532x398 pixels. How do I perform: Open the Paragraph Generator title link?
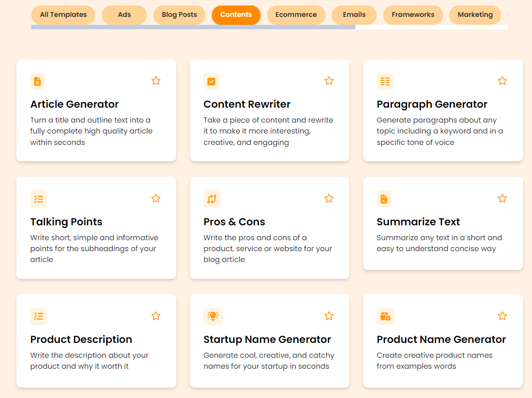click(432, 104)
